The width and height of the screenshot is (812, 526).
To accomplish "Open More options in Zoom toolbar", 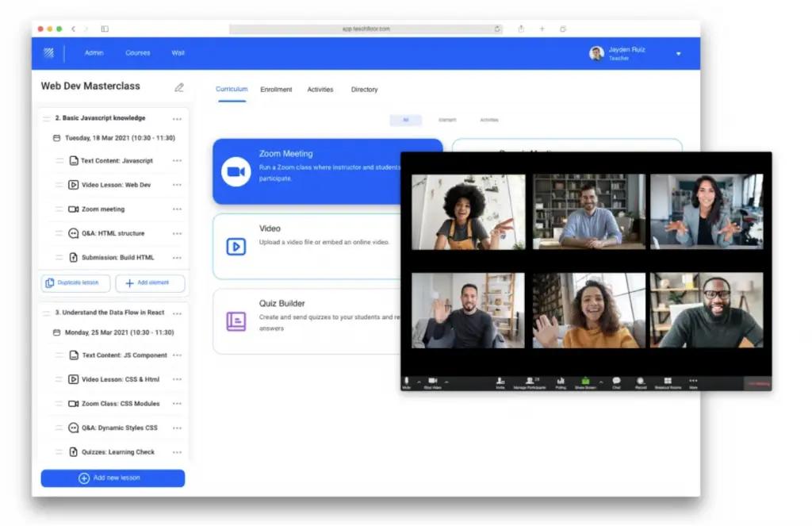I will coord(693,383).
